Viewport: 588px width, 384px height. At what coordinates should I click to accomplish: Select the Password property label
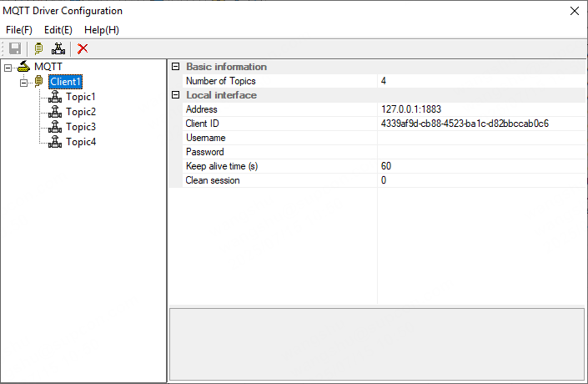click(x=204, y=152)
